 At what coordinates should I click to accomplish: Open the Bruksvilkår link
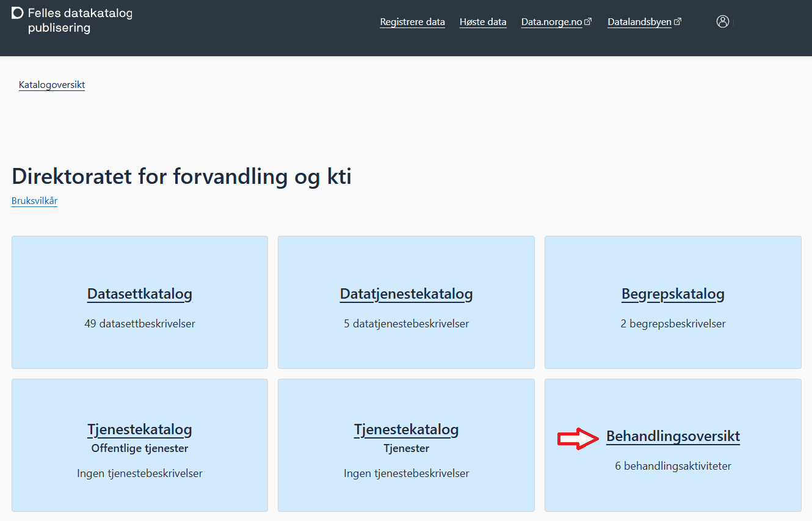coord(34,201)
